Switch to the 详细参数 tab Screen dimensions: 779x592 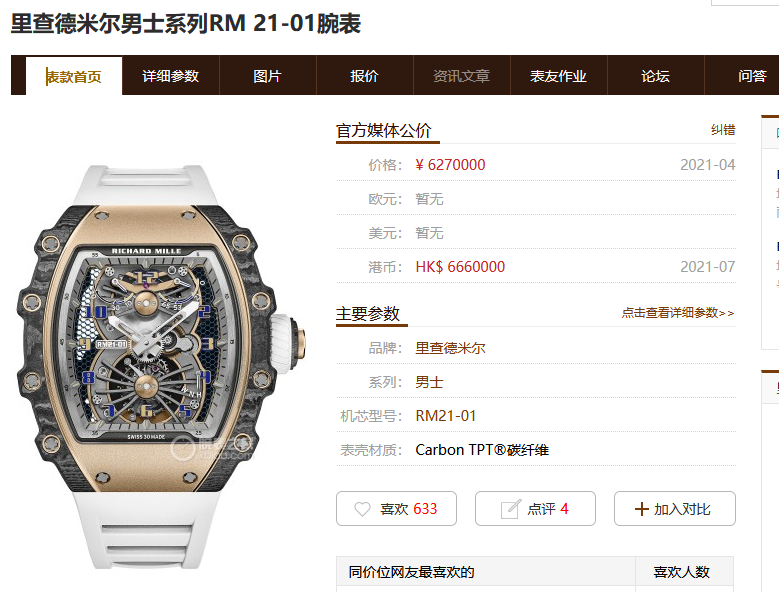tap(170, 75)
